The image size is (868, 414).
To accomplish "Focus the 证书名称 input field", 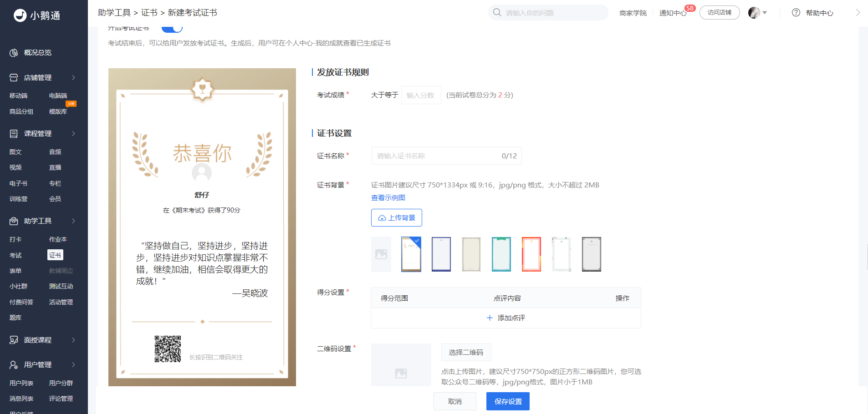I will click(x=446, y=156).
